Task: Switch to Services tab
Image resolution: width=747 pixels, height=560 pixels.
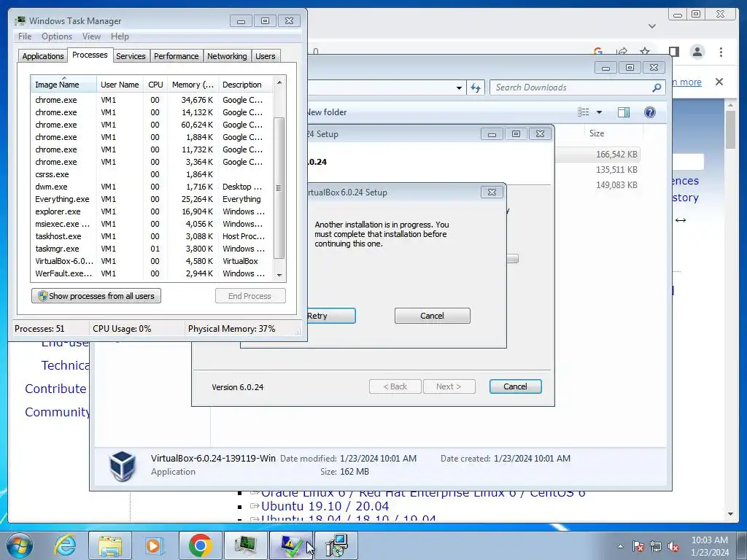Action: 131,55
